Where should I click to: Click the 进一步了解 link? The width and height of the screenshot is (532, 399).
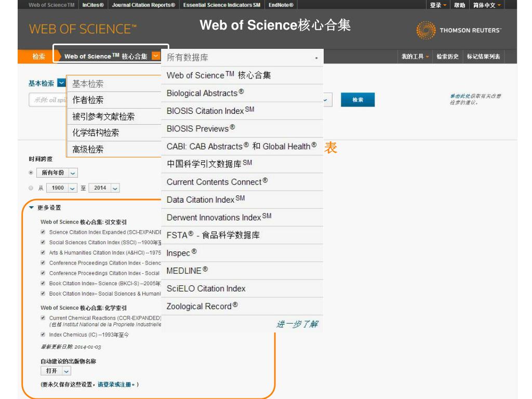297,324
